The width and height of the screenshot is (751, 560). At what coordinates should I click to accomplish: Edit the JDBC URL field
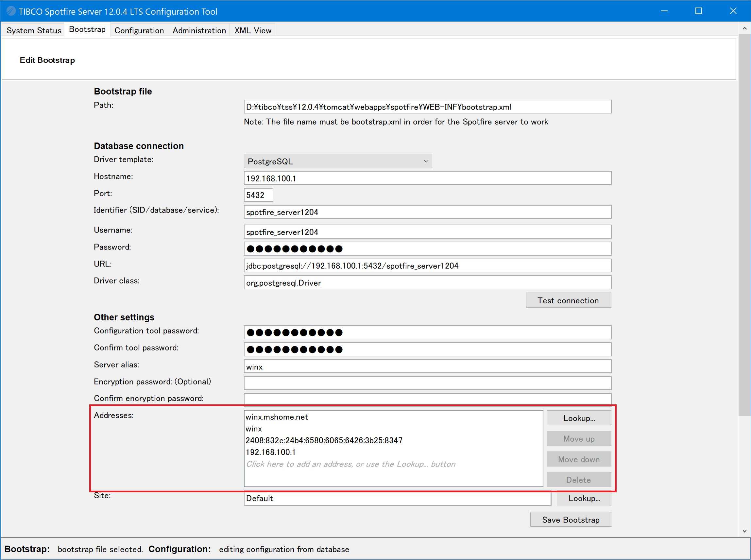[427, 265]
